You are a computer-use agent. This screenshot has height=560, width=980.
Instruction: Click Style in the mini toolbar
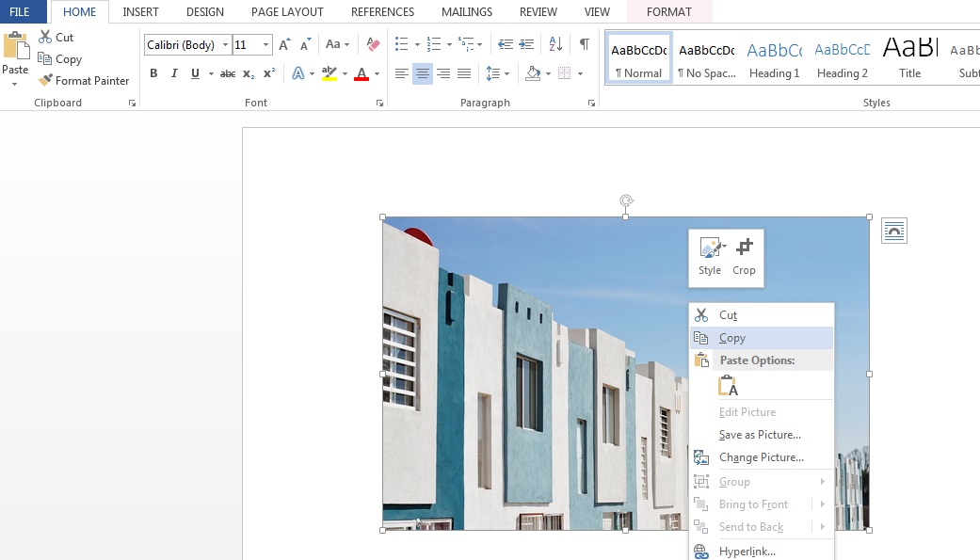click(710, 257)
